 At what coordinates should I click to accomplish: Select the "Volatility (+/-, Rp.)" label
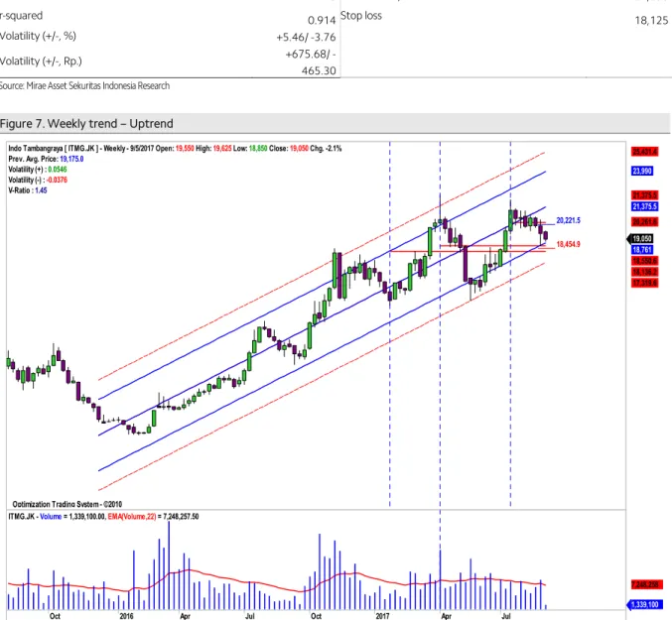(41, 62)
